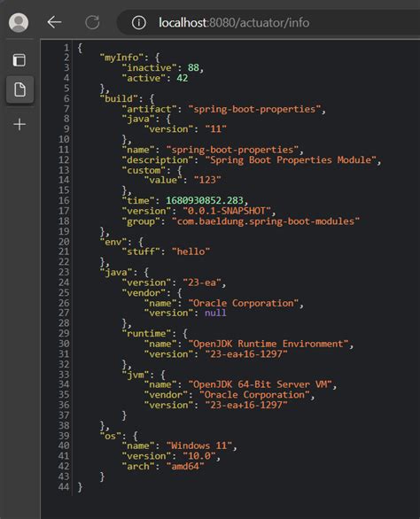Open the tab actions menu icon
The height and width of the screenshot is (519, 420).
[x=19, y=60]
